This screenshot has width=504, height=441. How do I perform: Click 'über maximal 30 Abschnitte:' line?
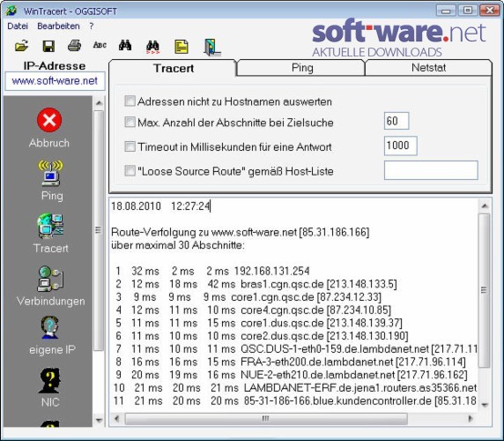pyautogui.click(x=178, y=245)
